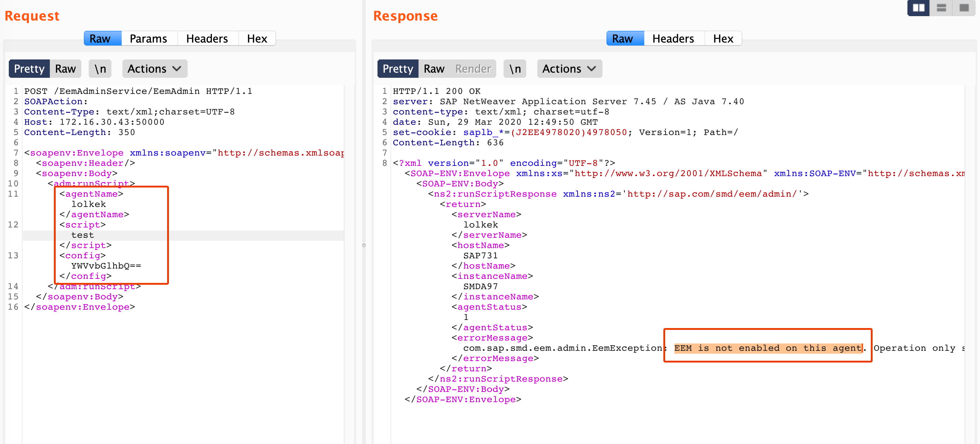Viewport: 980px width, 444px height.
Task: Switch Response view to Raw sub-mode
Action: [434, 69]
